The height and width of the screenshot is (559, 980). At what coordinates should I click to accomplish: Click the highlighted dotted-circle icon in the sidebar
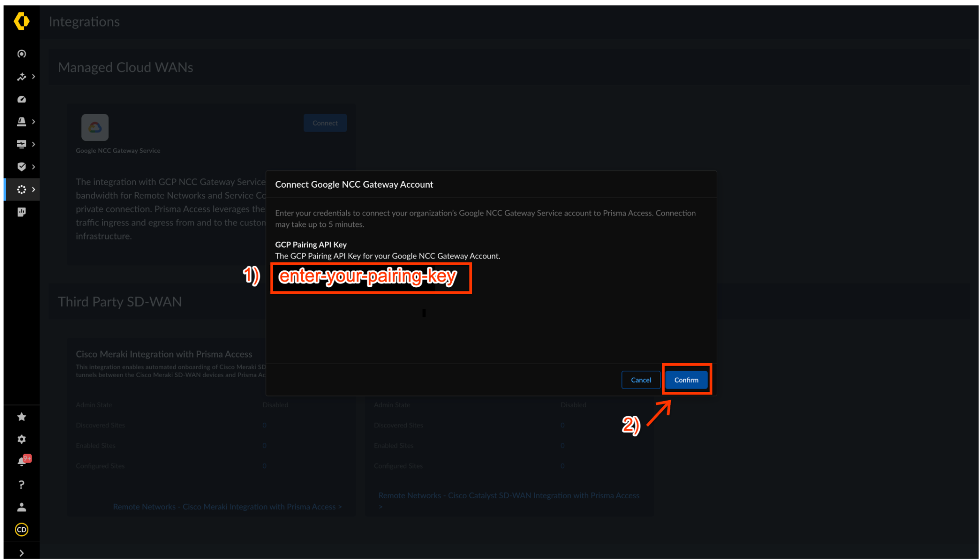point(22,190)
